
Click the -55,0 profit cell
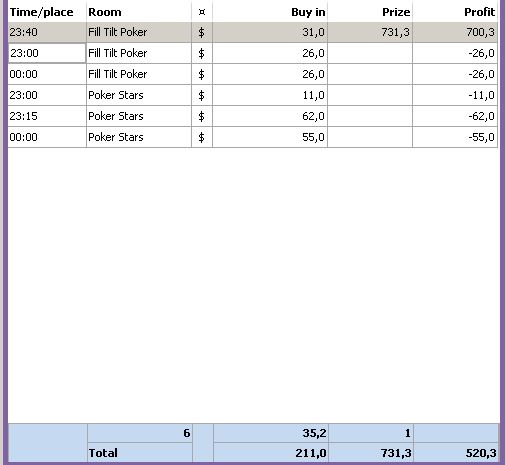[455, 137]
